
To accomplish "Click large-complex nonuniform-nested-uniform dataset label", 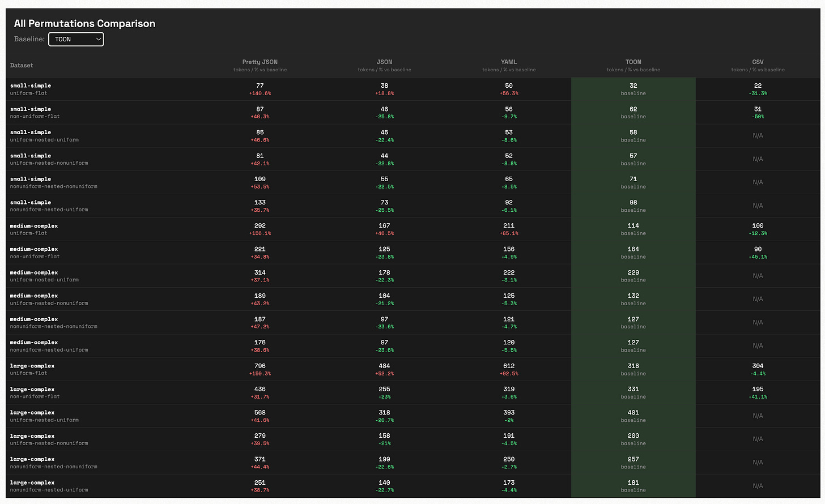I will coord(49,486).
